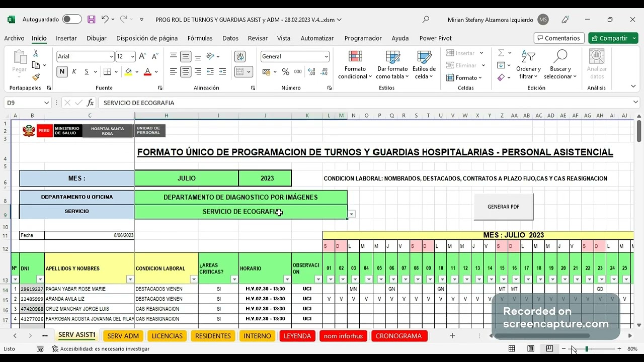Image resolution: width=644 pixels, height=362 pixels.
Task: Apply yellow fill color bucket
Action: point(128,72)
